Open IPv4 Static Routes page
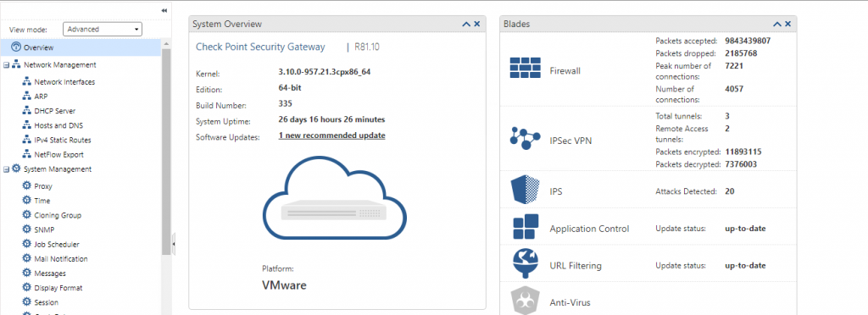Screen dimensions: 868x315 click(63, 141)
